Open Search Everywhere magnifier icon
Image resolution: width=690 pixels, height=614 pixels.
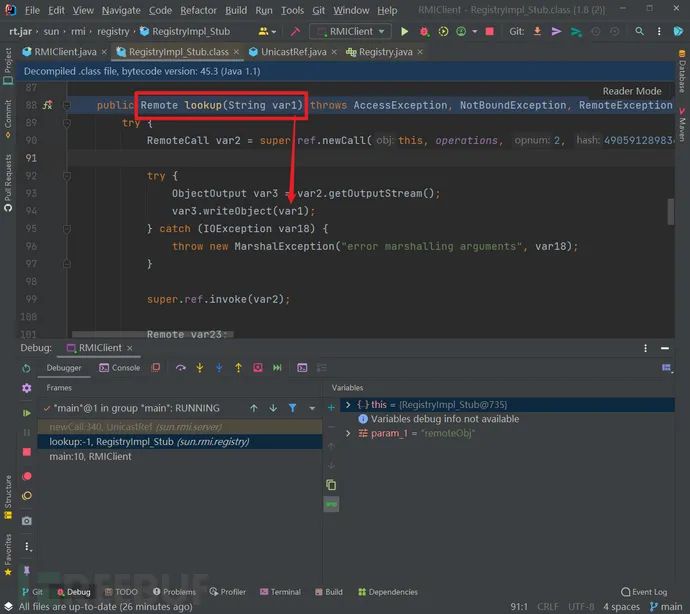639,31
